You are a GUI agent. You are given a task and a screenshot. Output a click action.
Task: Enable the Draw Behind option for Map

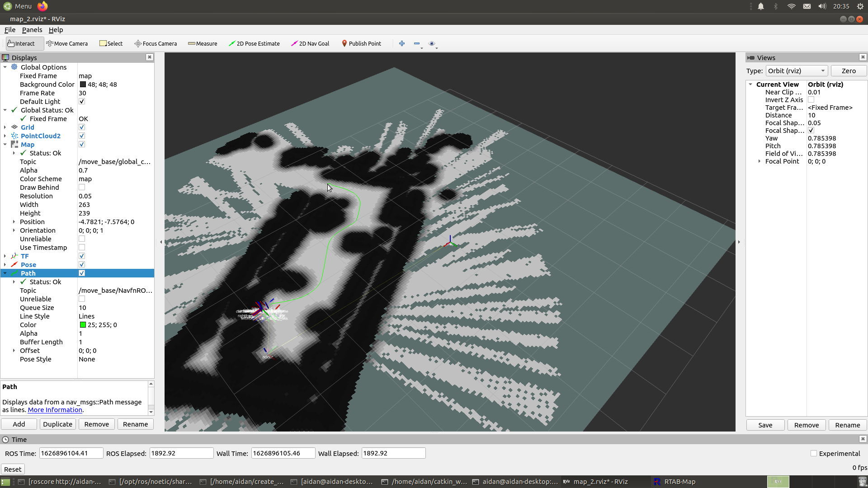pyautogui.click(x=82, y=187)
